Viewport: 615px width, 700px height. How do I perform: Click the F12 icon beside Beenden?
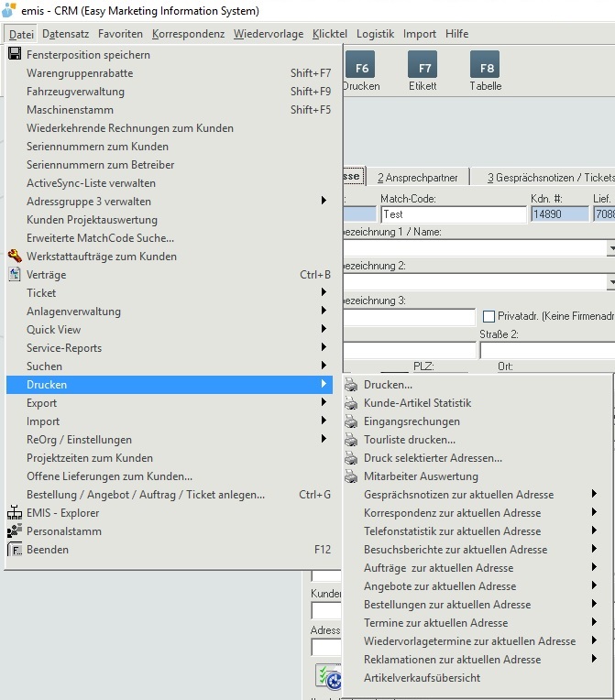[15, 549]
